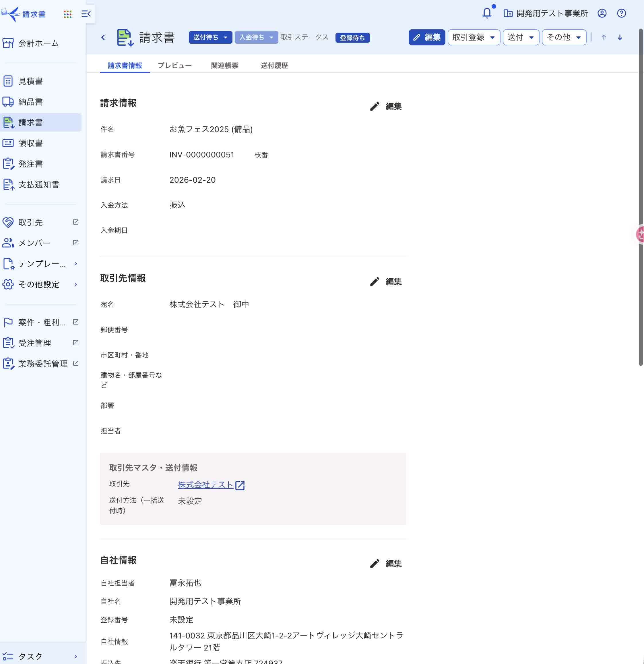Open the help icon
The image size is (644, 664).
(x=621, y=13)
